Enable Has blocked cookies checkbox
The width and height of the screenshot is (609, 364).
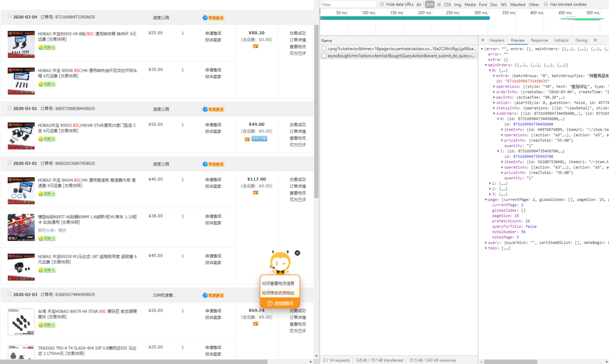pyautogui.click(x=546, y=4)
